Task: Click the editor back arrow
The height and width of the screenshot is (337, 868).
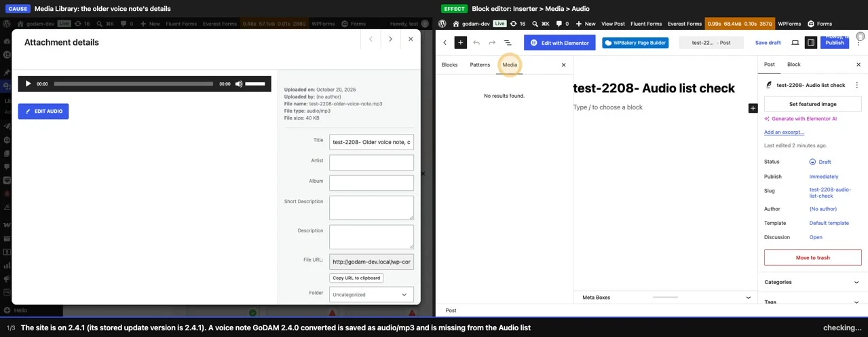Action: (x=445, y=42)
